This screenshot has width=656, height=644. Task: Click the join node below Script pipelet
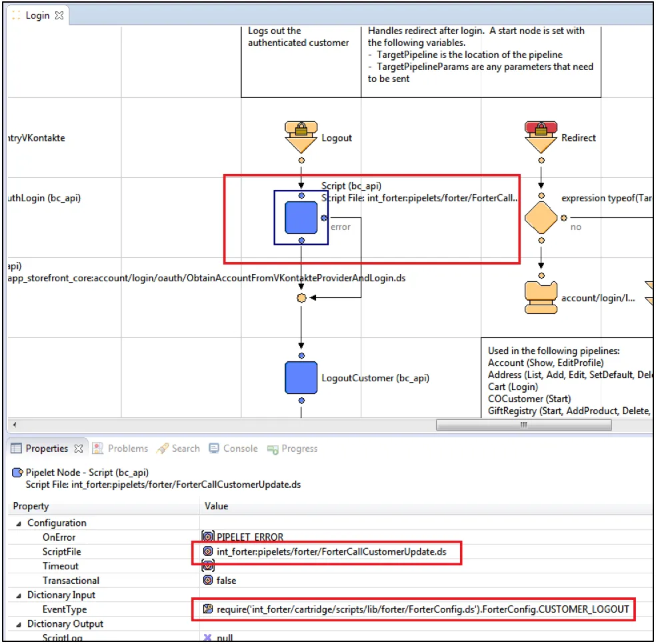click(x=301, y=298)
